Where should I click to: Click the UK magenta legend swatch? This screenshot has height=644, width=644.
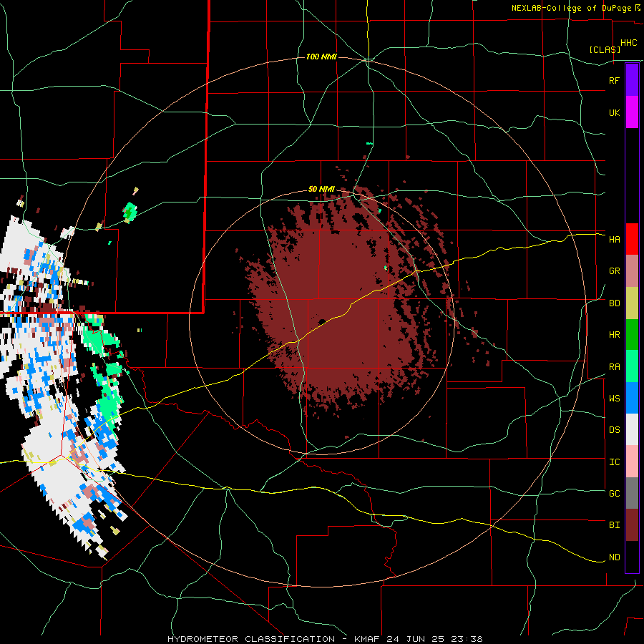point(632,112)
